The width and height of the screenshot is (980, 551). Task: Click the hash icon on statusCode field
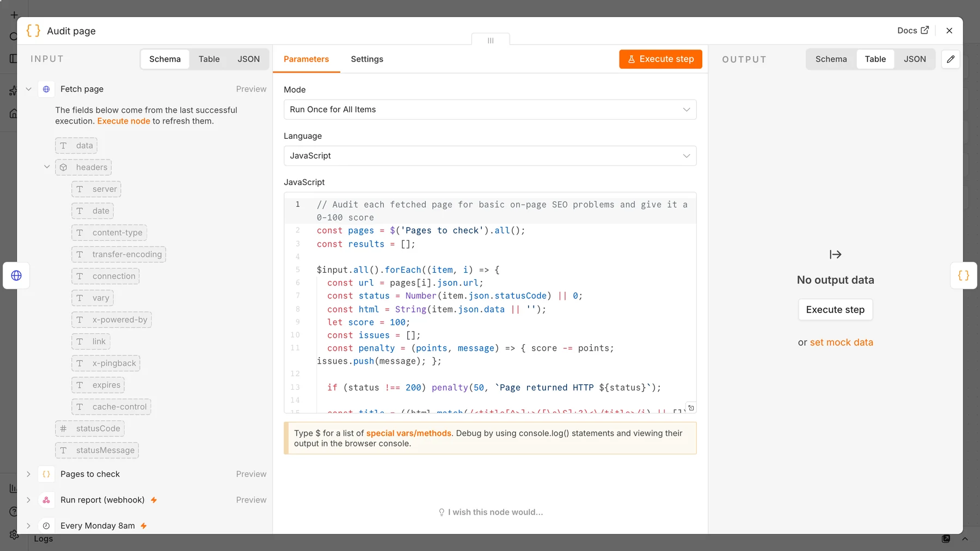pyautogui.click(x=63, y=428)
